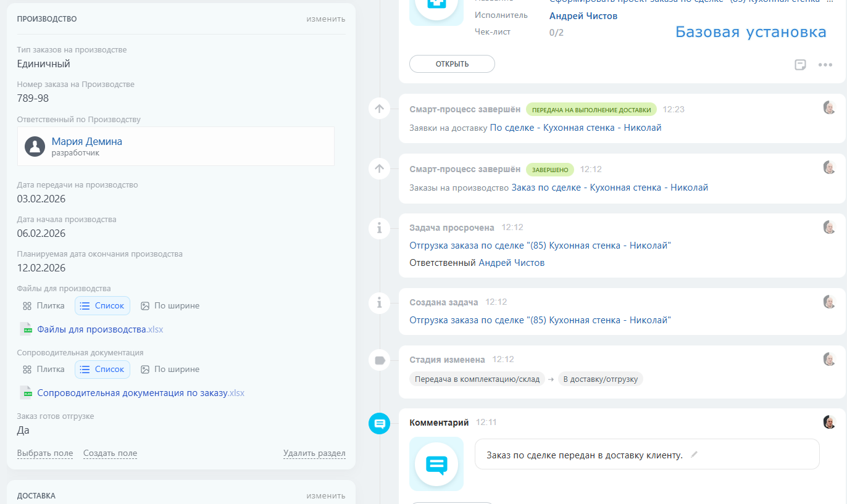Click the date 06.02.2026
The width and height of the screenshot is (847, 504).
(x=41, y=233)
